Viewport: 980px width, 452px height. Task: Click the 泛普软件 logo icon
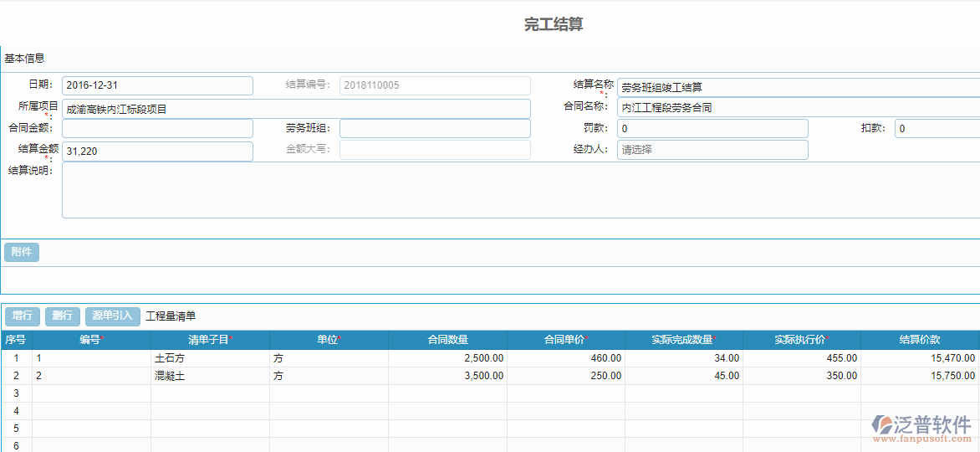click(885, 424)
